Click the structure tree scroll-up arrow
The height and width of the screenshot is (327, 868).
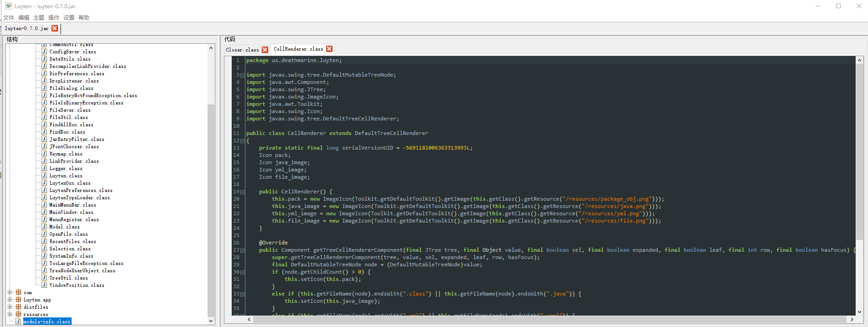pyautogui.click(x=211, y=48)
